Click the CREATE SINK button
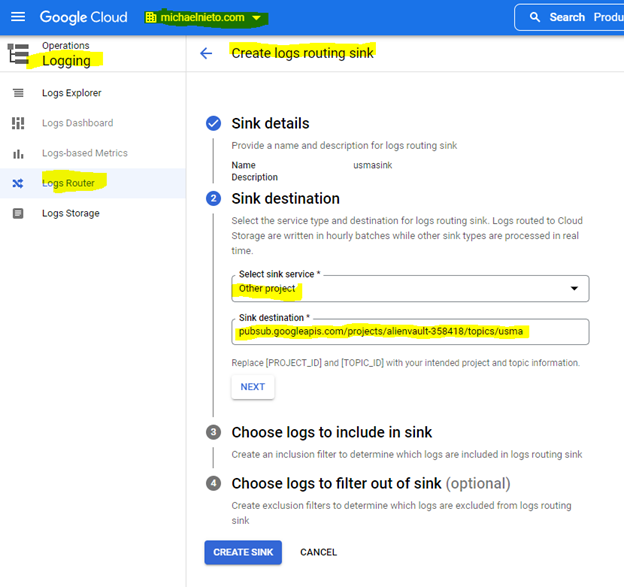The width and height of the screenshot is (624, 587). 243,552
